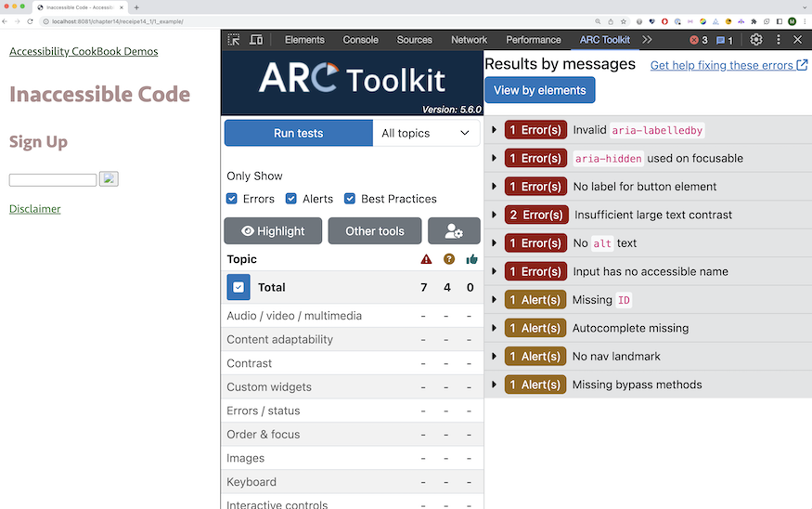The width and height of the screenshot is (812, 509).
Task: Open the Other tools button
Action: pos(375,230)
